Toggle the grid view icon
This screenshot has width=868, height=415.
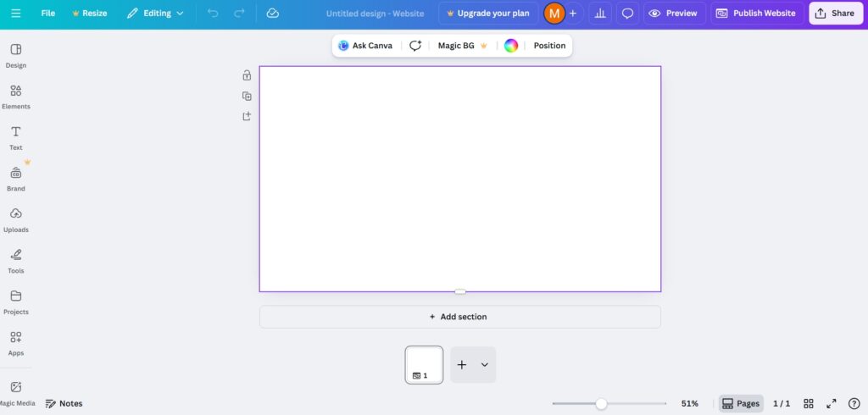pyautogui.click(x=809, y=404)
